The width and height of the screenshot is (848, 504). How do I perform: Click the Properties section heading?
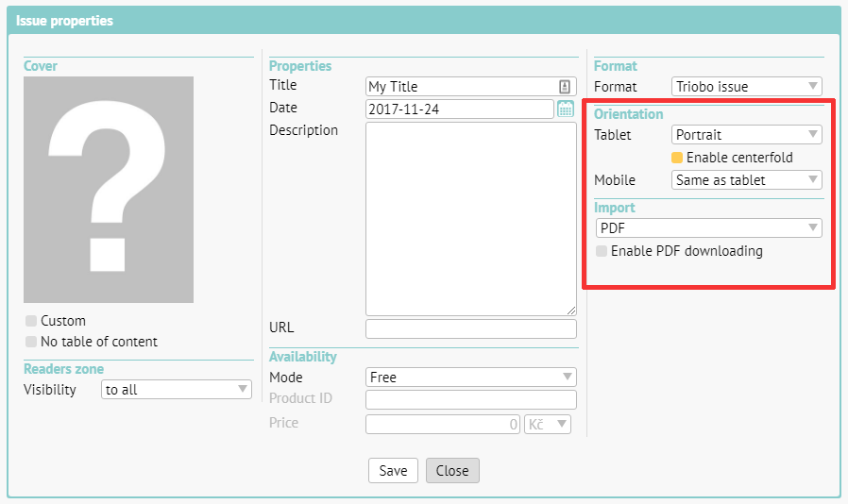pyautogui.click(x=300, y=66)
